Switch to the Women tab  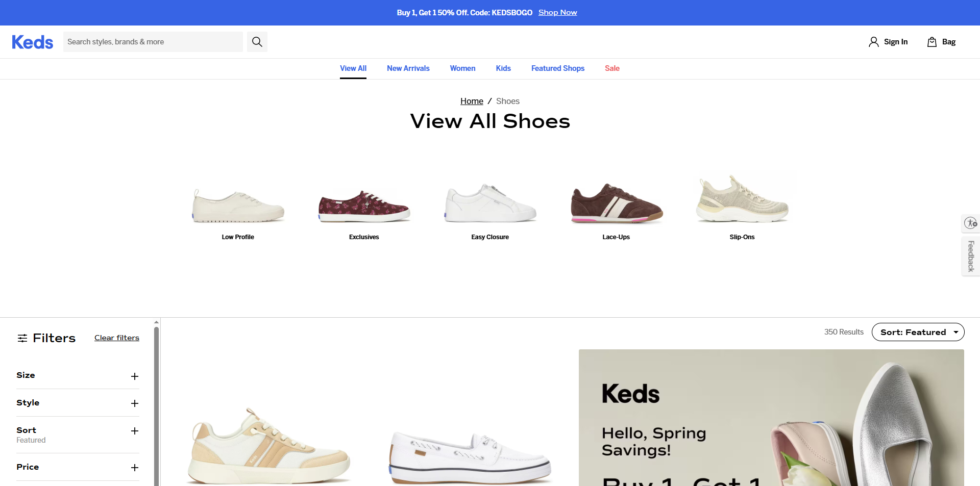[x=462, y=68]
